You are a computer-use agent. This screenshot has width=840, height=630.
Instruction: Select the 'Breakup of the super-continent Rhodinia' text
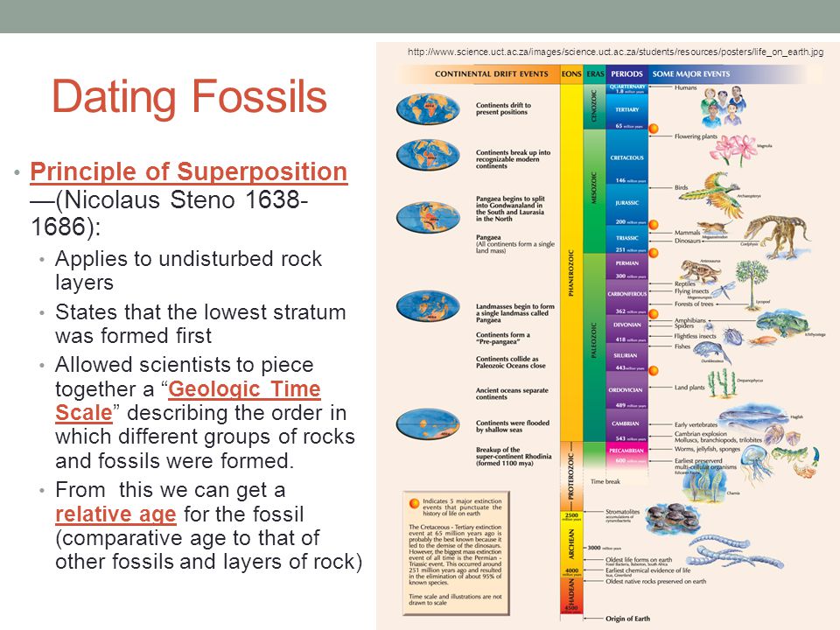coord(514,457)
